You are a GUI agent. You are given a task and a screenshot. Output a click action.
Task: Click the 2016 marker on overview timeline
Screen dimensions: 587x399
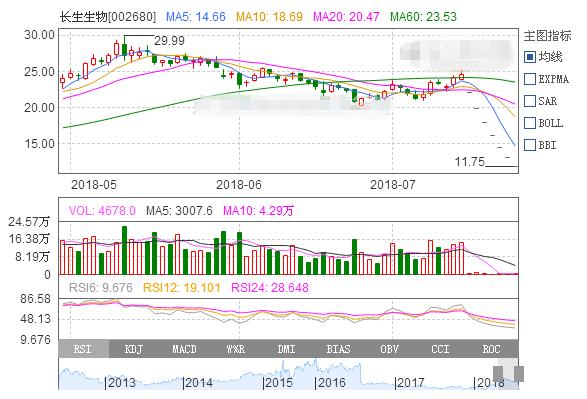pos(330,383)
